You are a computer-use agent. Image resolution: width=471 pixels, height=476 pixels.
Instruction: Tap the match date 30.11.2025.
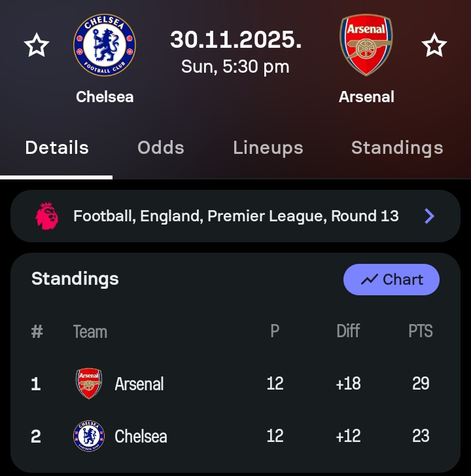[x=235, y=39]
